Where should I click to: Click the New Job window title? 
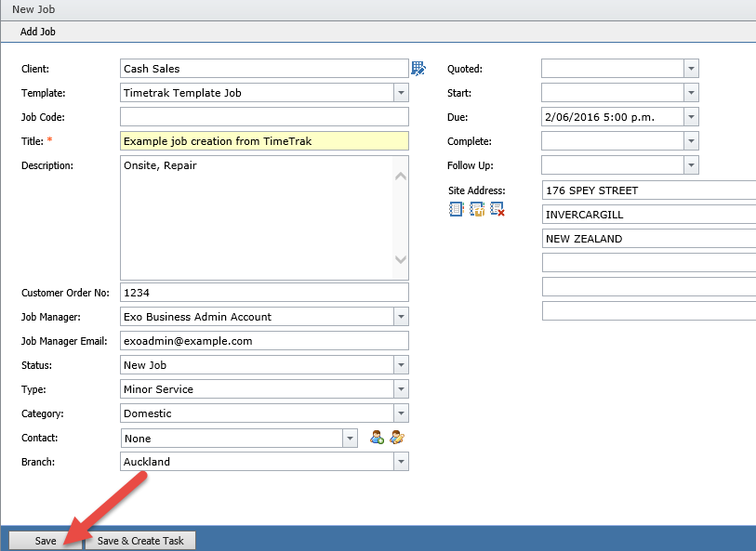(33, 9)
